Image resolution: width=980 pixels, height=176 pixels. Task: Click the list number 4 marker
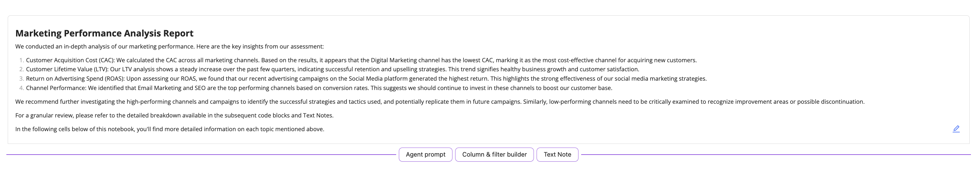pos(22,88)
